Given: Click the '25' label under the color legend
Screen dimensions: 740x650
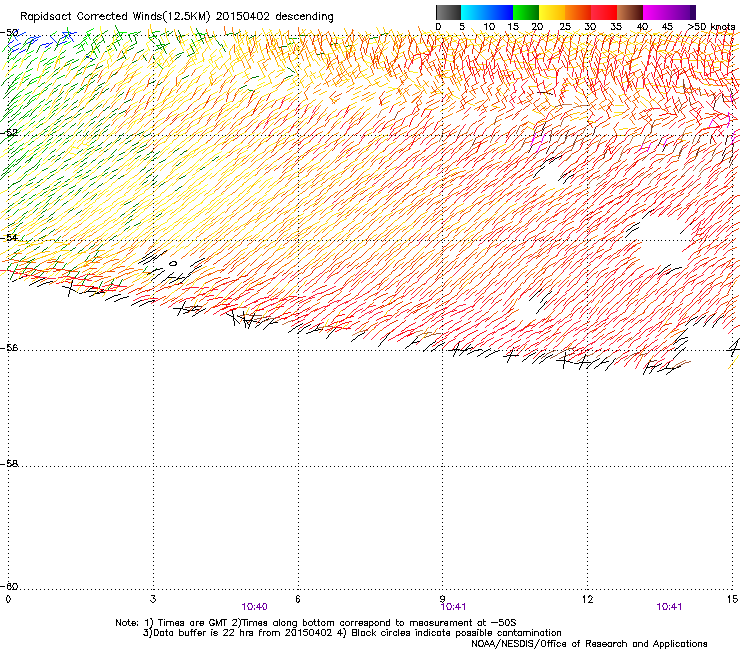Looking at the screenshot, I should coord(565,27).
